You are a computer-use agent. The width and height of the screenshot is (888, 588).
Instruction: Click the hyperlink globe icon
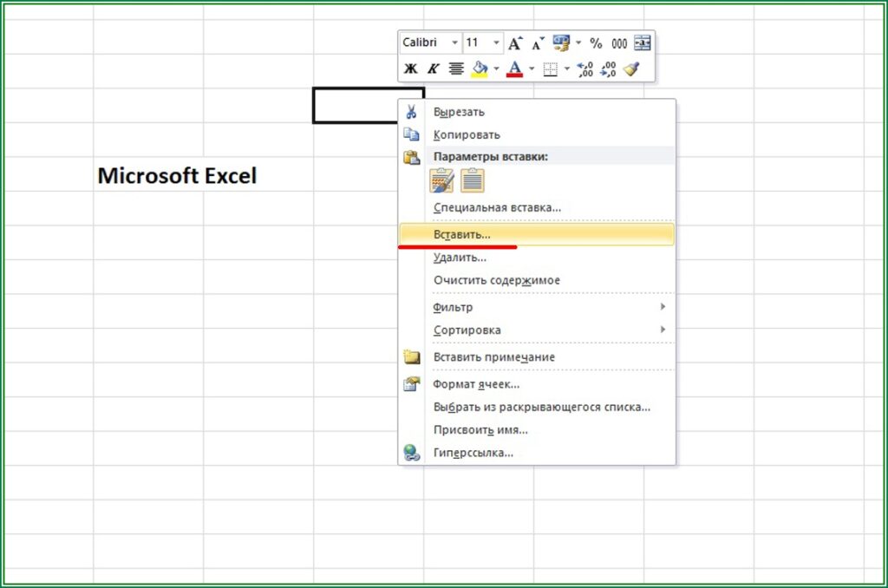411,452
